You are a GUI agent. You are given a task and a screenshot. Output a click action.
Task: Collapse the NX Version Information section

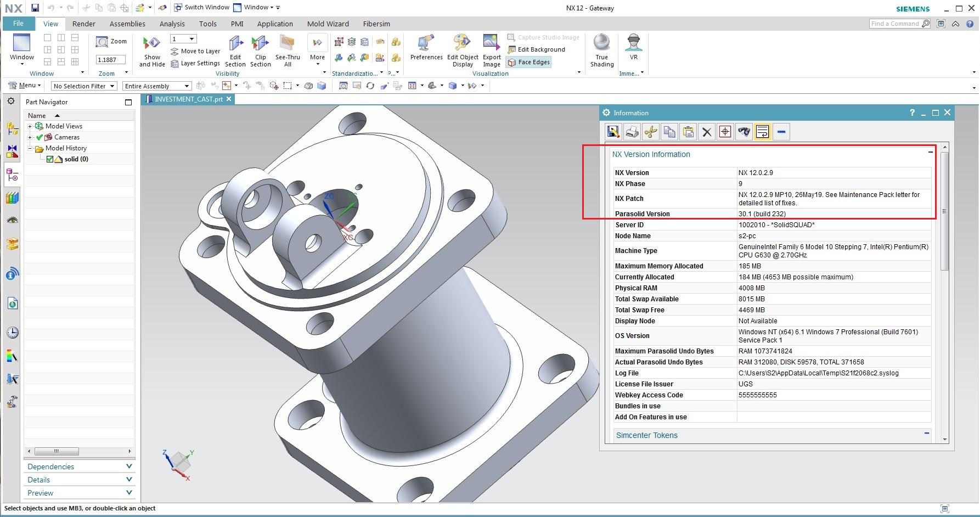(x=930, y=152)
